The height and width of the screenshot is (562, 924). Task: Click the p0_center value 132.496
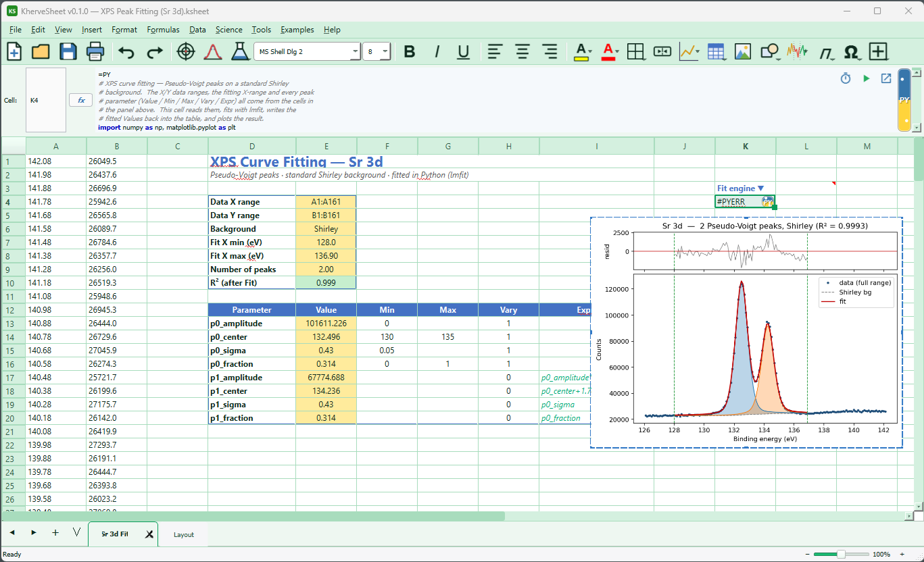326,336
